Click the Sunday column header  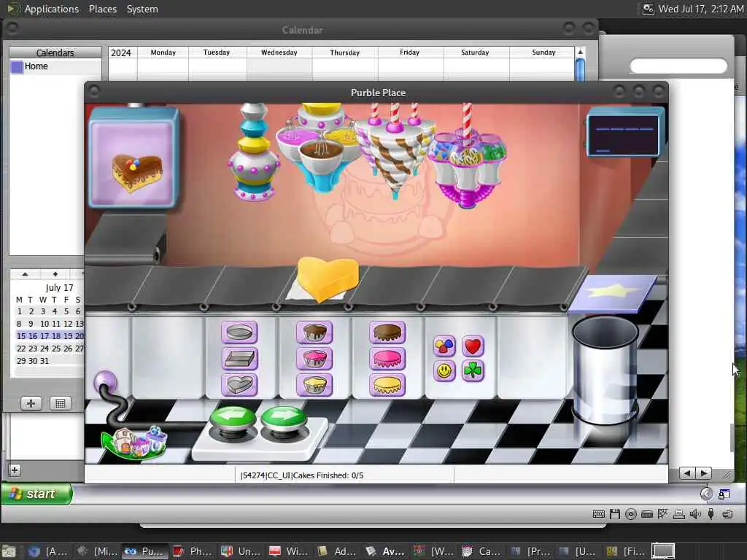pos(543,52)
